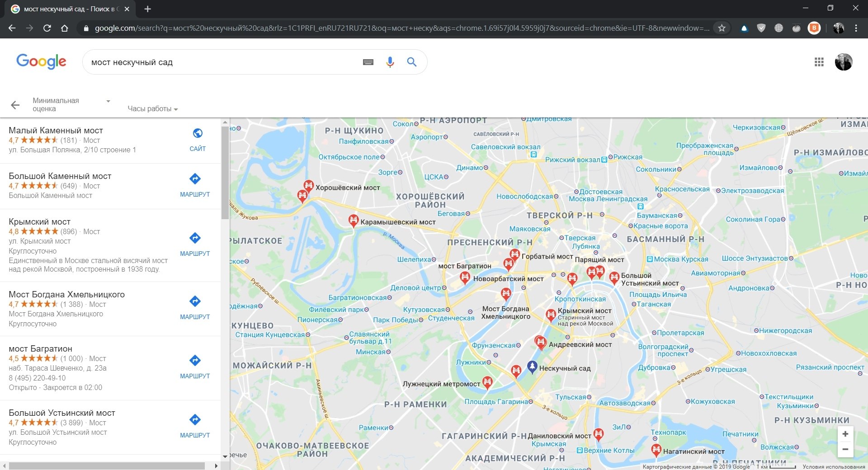868x470 pixels.
Task: Expand the Часы работы filter
Action: (x=152, y=108)
